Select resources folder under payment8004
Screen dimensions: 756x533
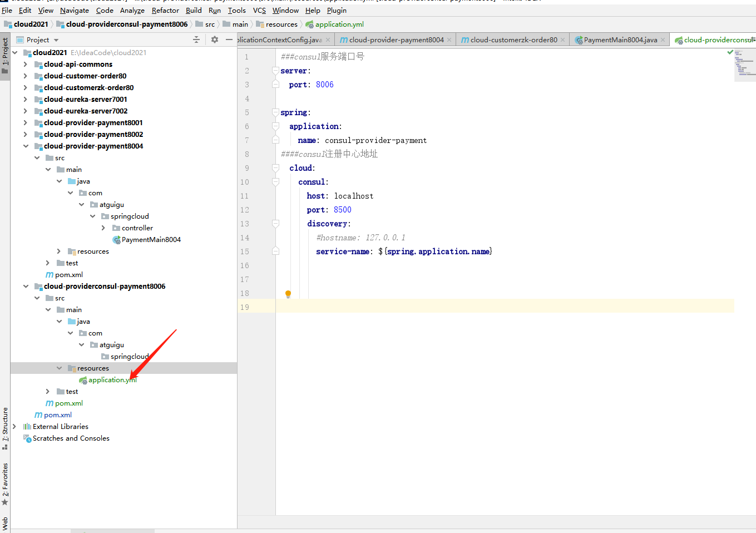93,251
